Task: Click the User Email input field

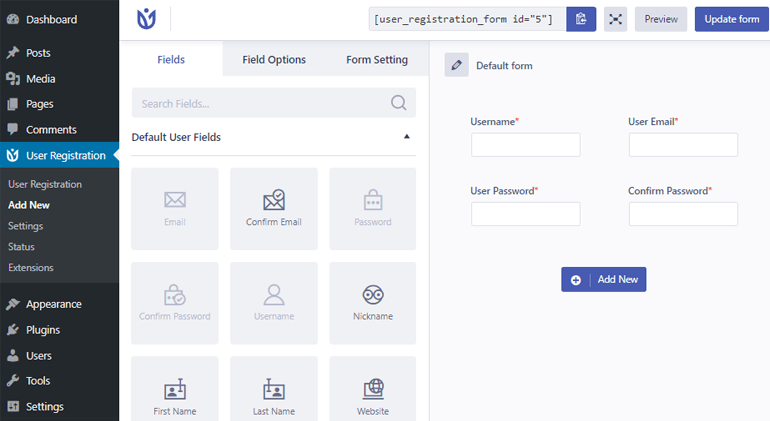Action: [x=683, y=145]
